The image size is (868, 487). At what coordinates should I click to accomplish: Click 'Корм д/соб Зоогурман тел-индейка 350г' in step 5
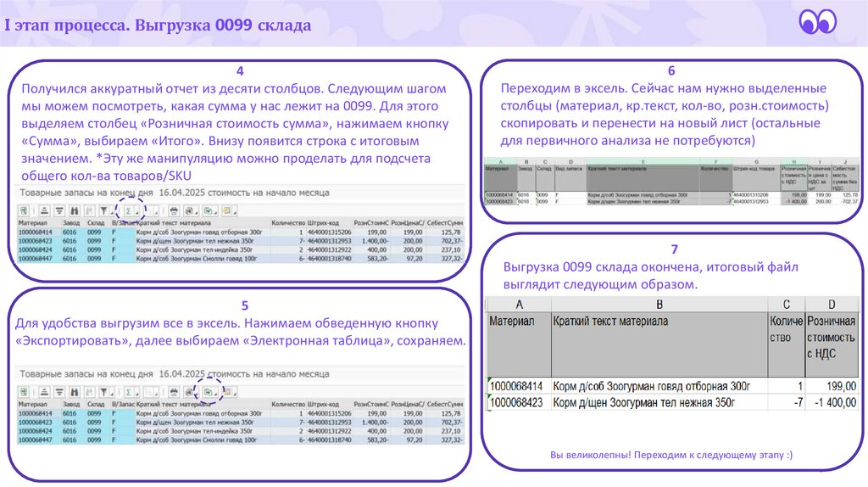point(194,431)
